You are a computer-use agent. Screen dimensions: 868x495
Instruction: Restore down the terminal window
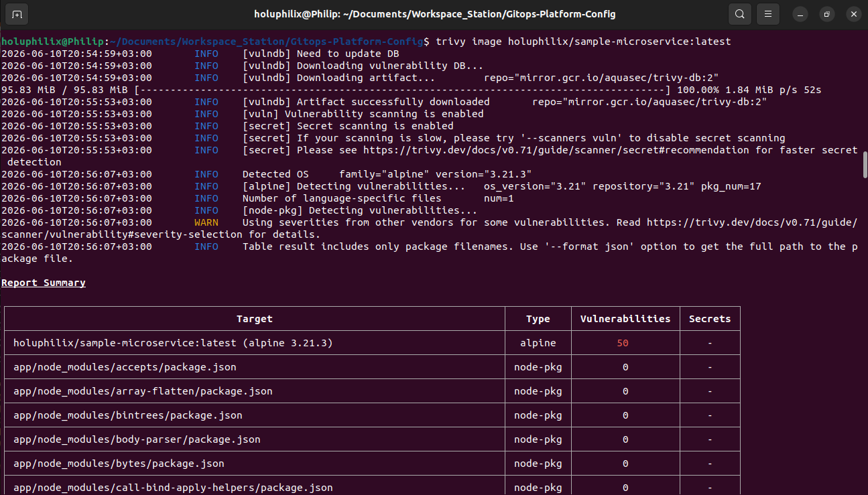(x=826, y=14)
